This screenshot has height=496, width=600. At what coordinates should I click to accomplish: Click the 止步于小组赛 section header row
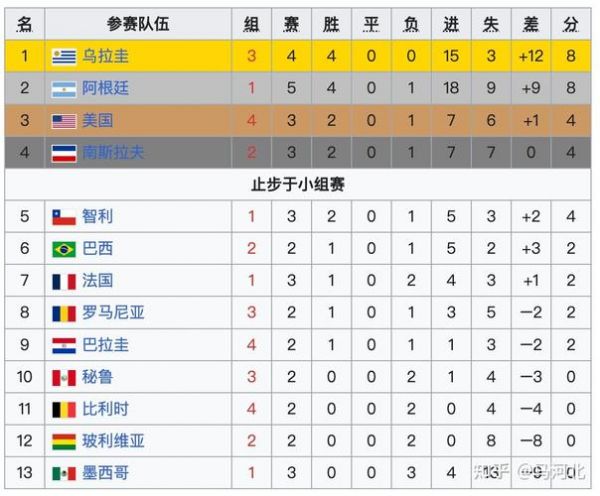pyautogui.click(x=298, y=184)
